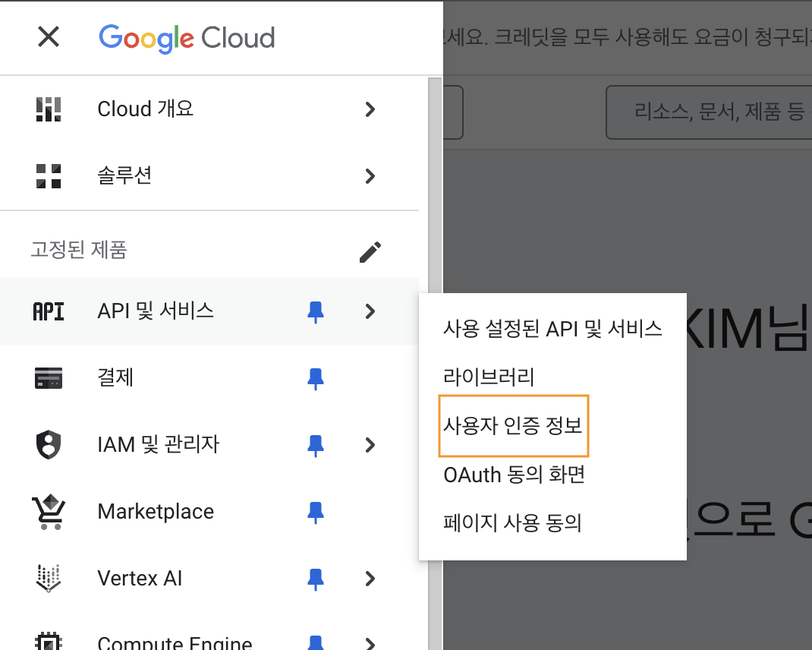Unpin 결제 using its blue pin
The image size is (812, 650).
(316, 379)
